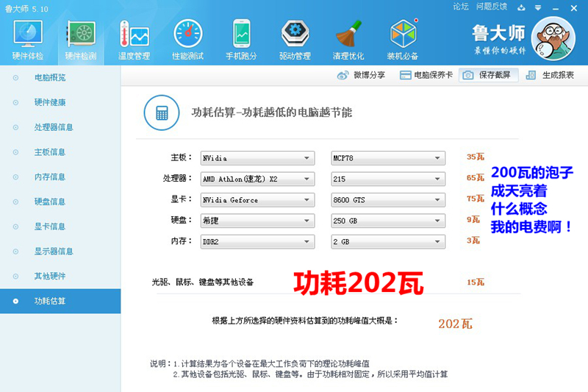Expand memory type dropdown DDR2
This screenshot has height=392, width=588.
point(258,242)
